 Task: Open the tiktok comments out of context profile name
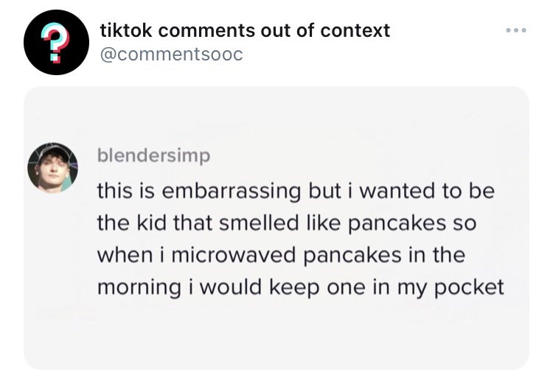click(245, 30)
